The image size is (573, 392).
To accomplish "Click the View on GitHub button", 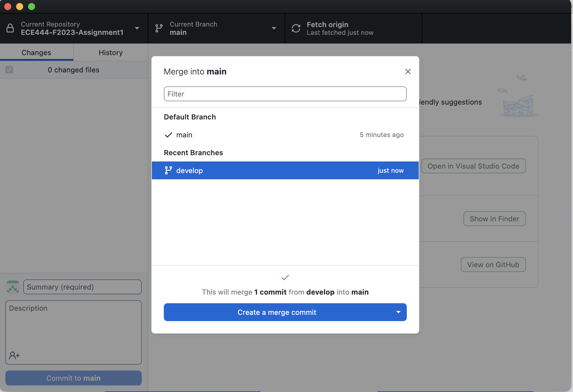I will click(493, 265).
